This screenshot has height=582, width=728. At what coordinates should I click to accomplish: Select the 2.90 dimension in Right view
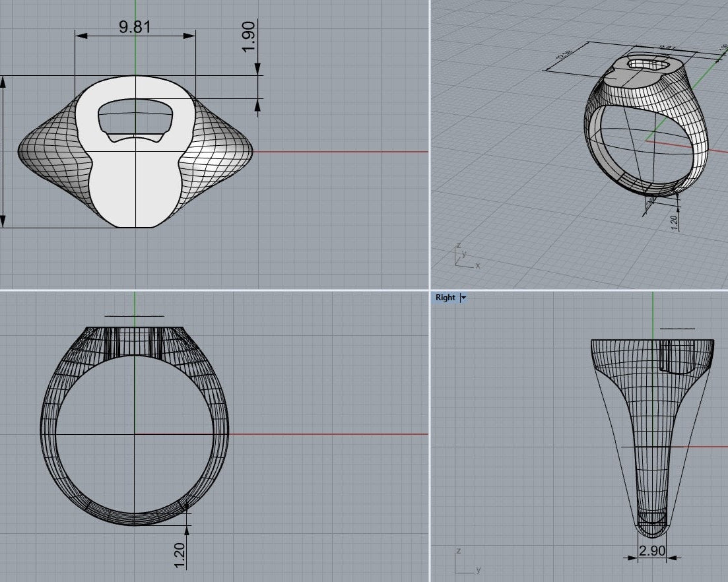point(652,551)
